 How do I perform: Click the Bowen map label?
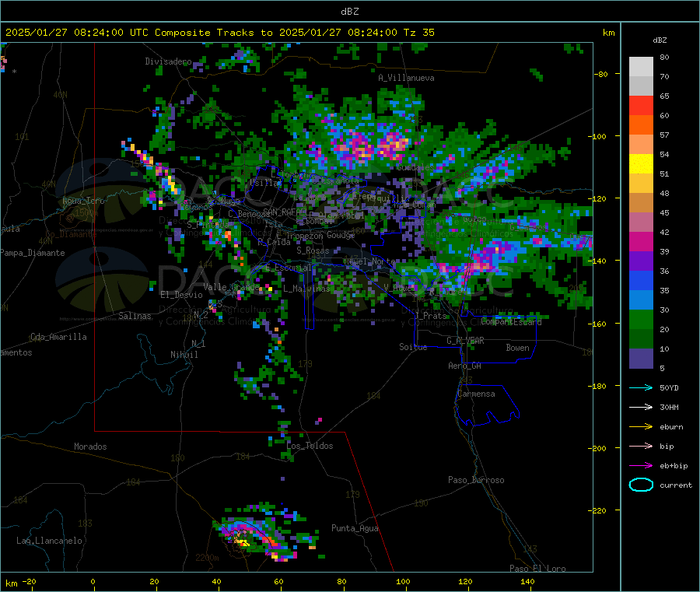[x=517, y=348]
